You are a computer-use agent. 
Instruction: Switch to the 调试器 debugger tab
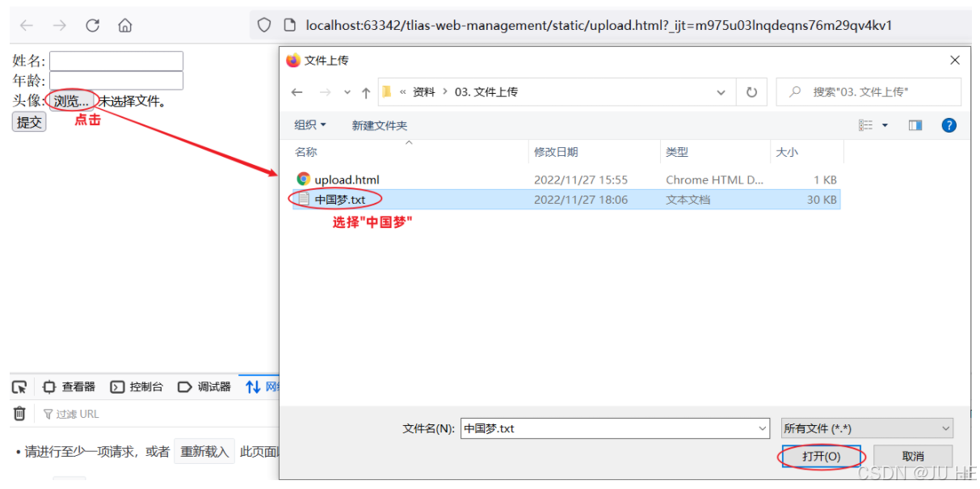pyautogui.click(x=204, y=387)
